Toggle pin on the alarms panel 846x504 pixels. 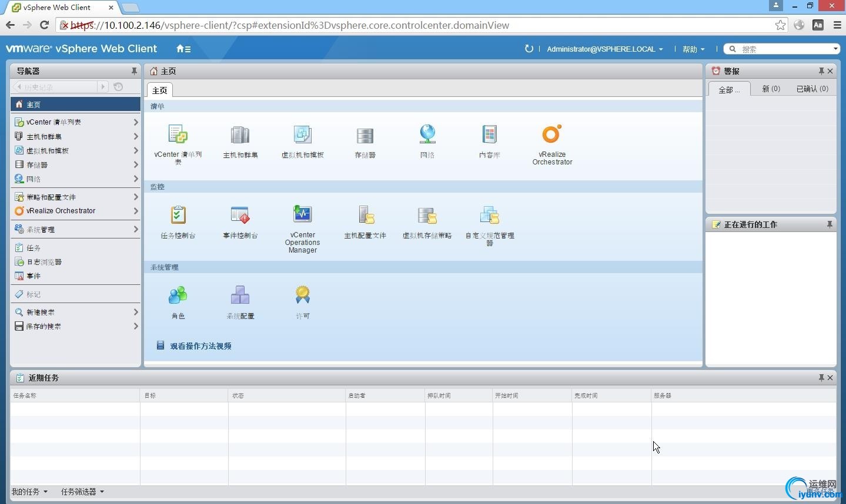pos(821,71)
